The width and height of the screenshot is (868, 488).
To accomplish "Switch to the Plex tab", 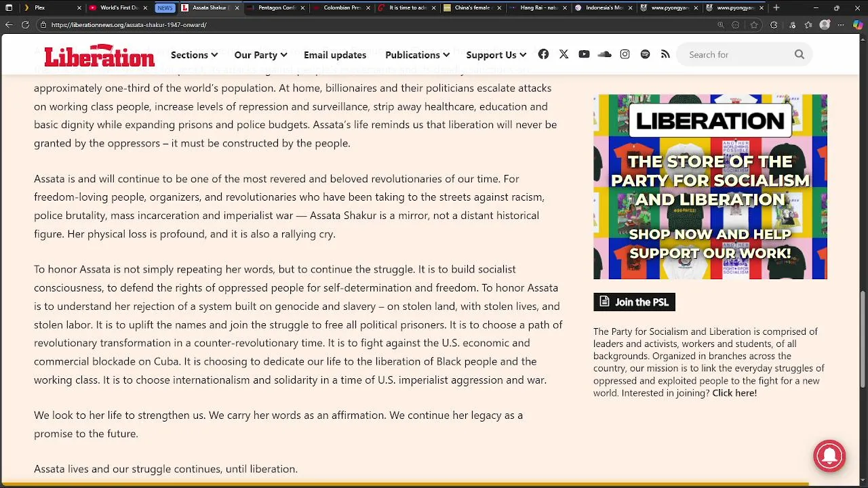I will coord(51,7).
